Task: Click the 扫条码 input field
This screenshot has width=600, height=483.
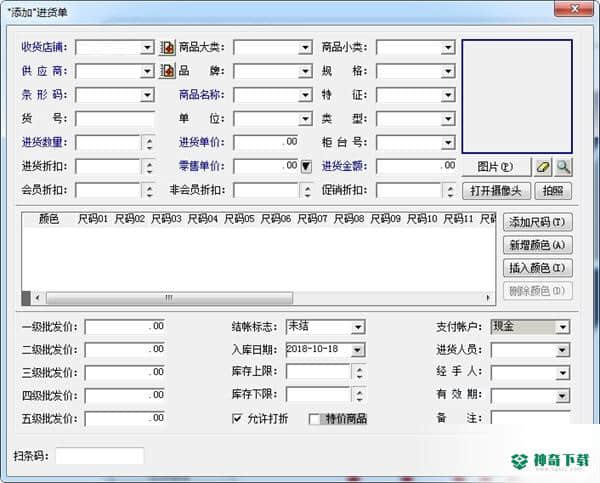Action: pyautogui.click(x=100, y=456)
